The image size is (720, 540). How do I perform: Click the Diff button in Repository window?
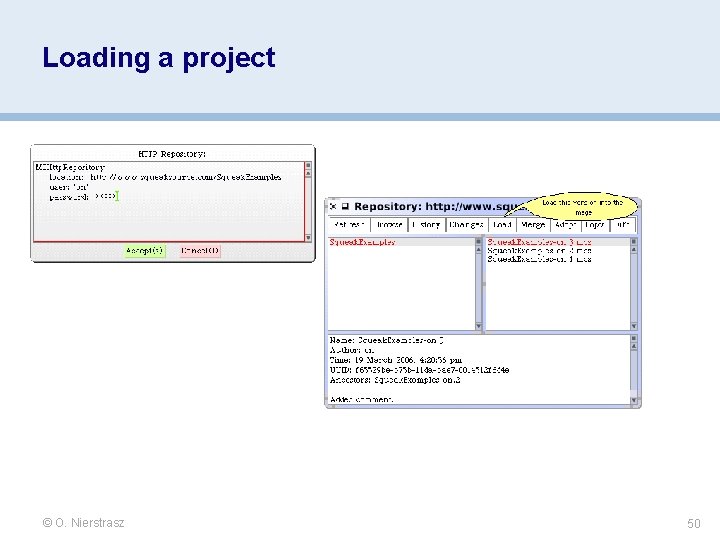[x=623, y=225]
